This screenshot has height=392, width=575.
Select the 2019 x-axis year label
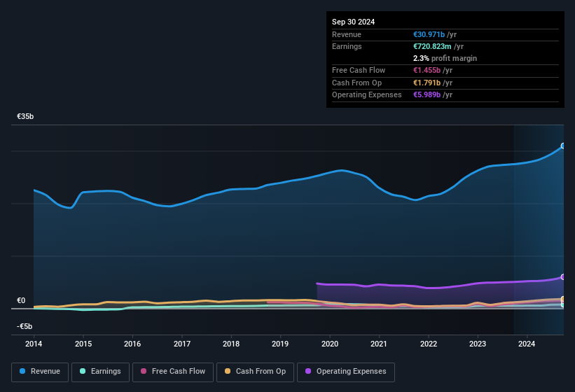[280, 344]
